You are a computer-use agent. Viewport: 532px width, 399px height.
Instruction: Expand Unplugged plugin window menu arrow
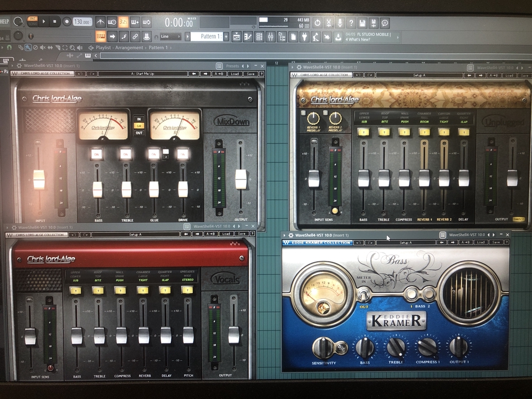click(x=293, y=67)
